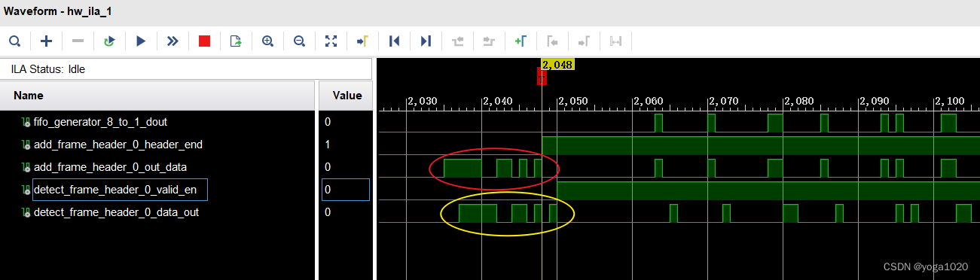Click value 1 of add_frame_header_0_header_end
Screen dimensions: 980x280
click(x=328, y=144)
